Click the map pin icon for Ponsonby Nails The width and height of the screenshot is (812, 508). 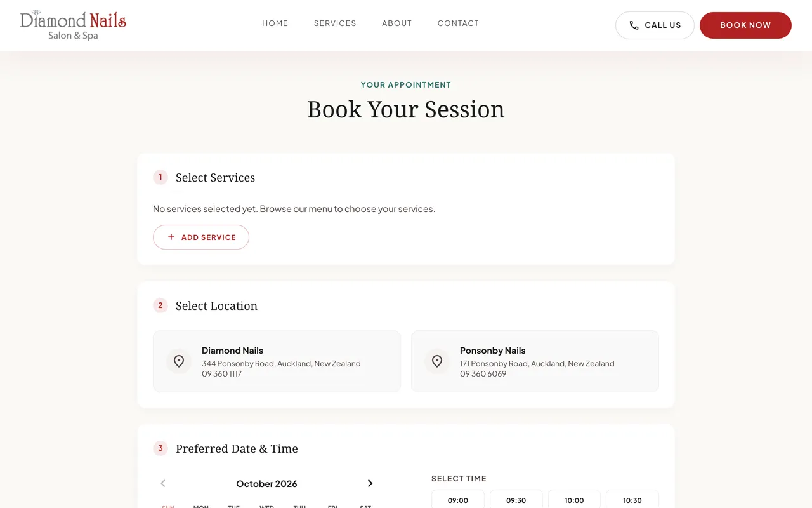point(437,361)
